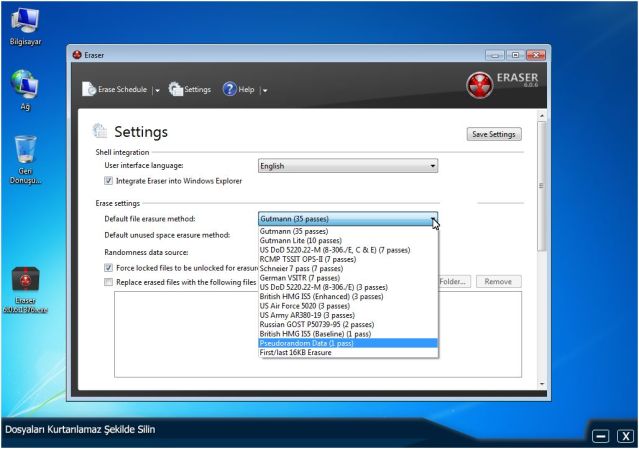This screenshot has height=449, width=639.
Task: Select Pseudorandom Data (1 pass) option
Action: click(x=348, y=343)
